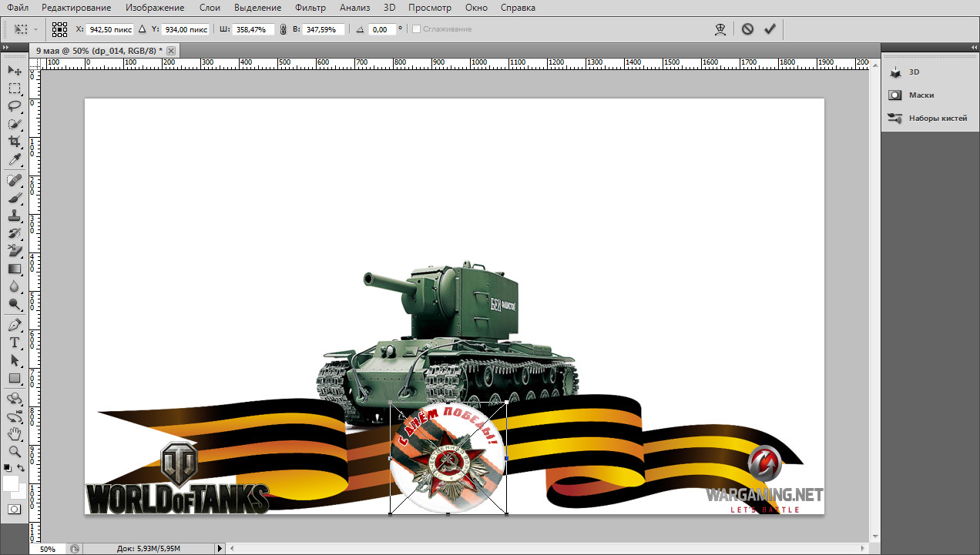
Task: Select the Eyedropper tool
Action: click(14, 159)
